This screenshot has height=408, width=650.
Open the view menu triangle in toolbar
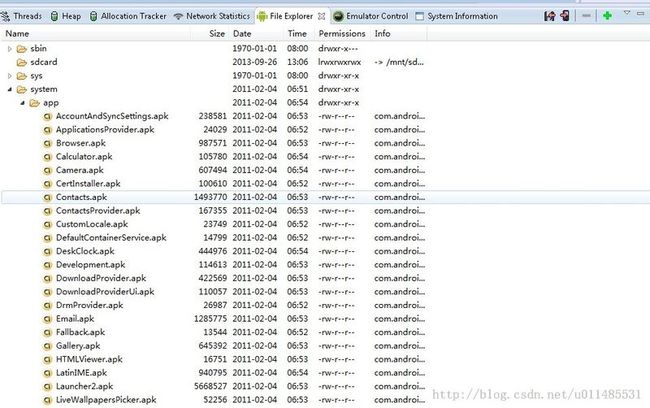[x=627, y=13]
